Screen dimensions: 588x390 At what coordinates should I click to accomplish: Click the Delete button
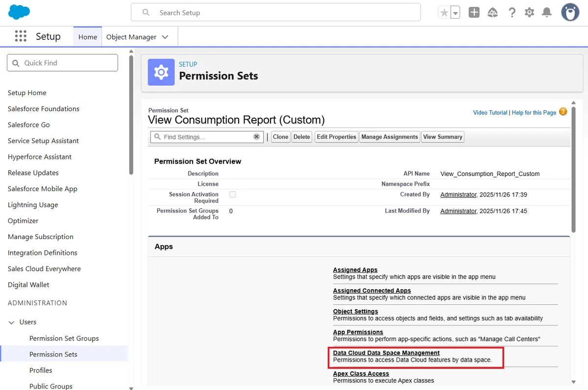pos(302,137)
